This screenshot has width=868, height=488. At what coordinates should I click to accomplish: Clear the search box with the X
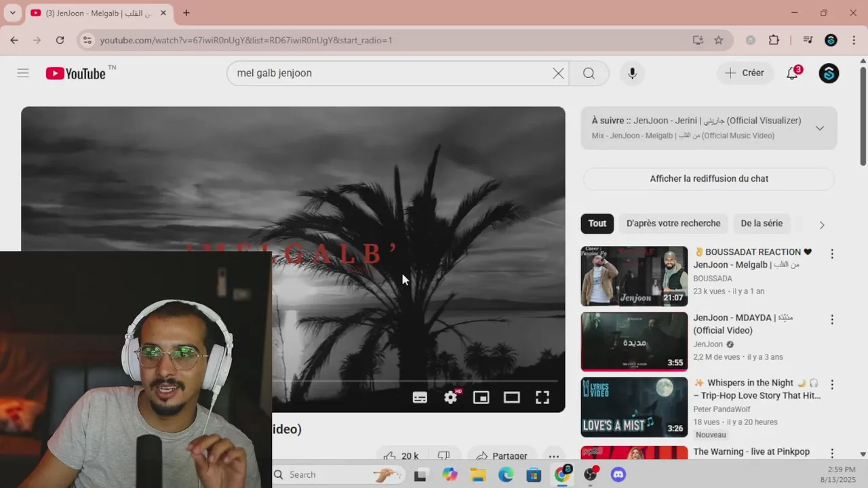pos(558,73)
